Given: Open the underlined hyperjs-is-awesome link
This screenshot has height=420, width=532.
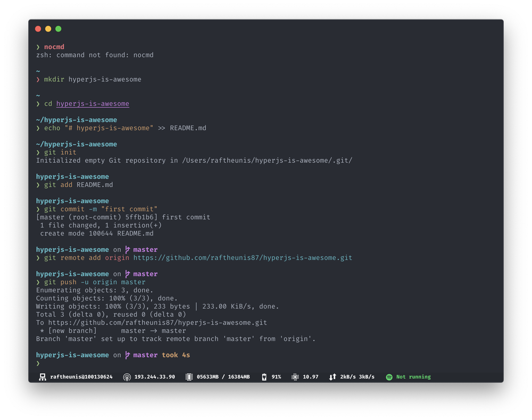Looking at the screenshot, I should pyautogui.click(x=92, y=104).
